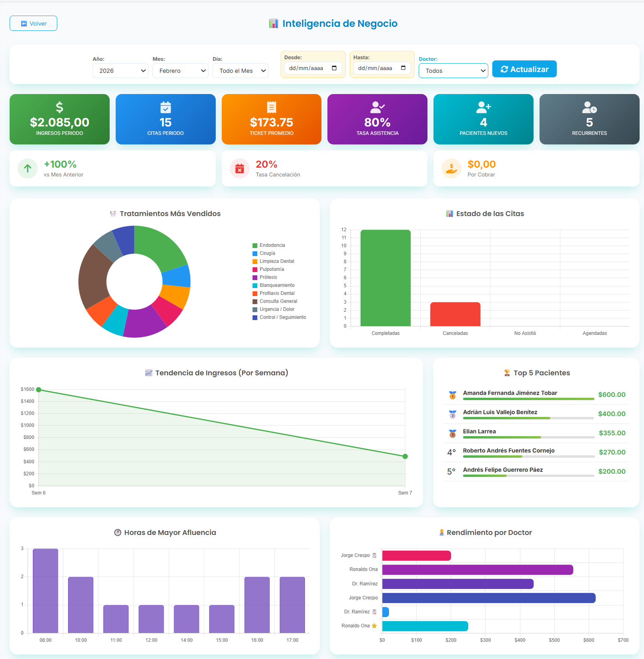This screenshot has width=644, height=659.
Task: Toggle Endodoncia legend item in donut chart
Action: click(272, 245)
